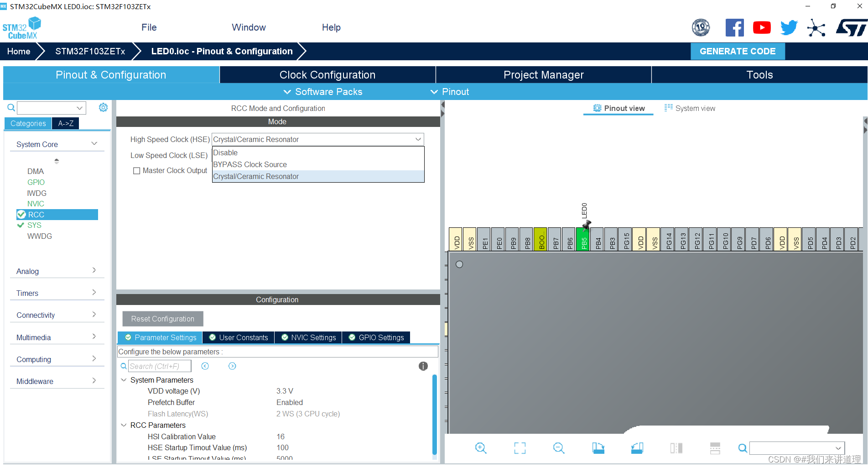This screenshot has width=868, height=468.
Task: Click the parameter search magnifier icon
Action: 124,366
